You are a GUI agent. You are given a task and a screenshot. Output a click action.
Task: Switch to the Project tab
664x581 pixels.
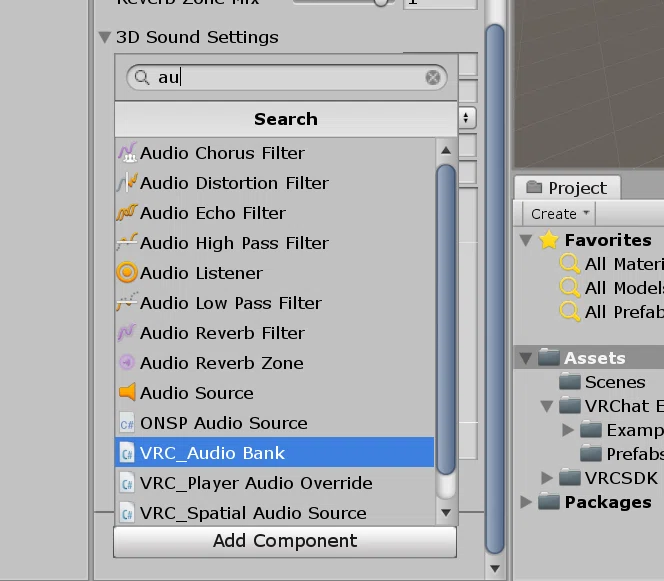click(567, 188)
